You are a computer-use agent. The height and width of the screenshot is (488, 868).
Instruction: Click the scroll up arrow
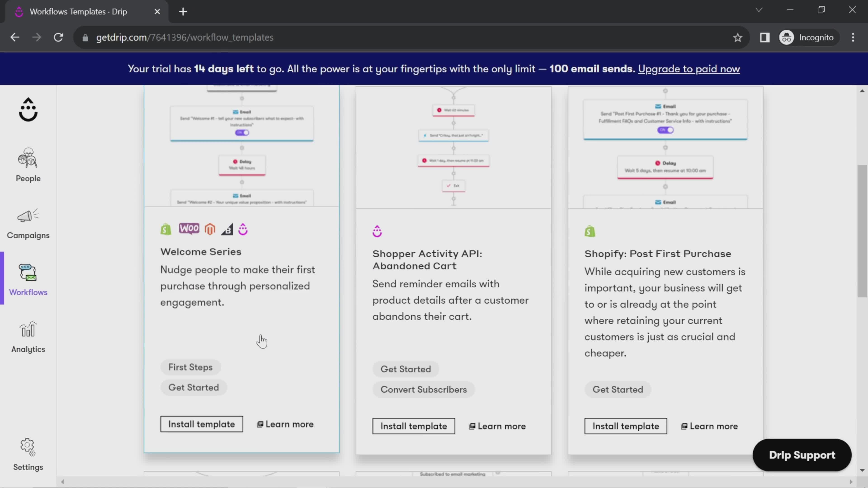point(862,91)
